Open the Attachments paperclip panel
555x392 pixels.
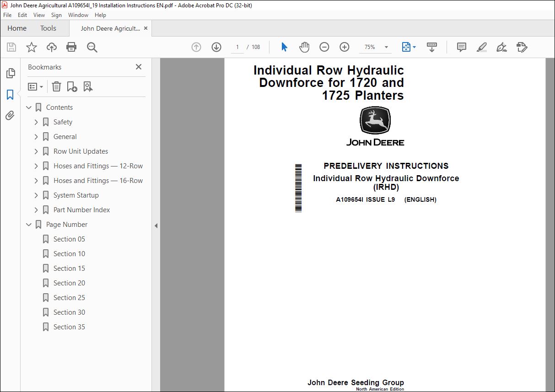(x=10, y=115)
